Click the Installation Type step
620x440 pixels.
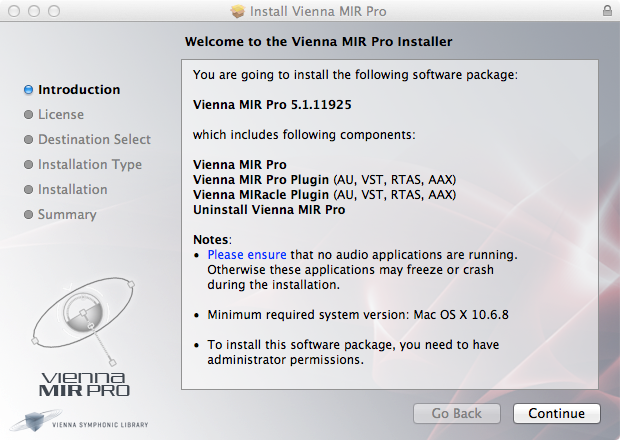pos(90,165)
